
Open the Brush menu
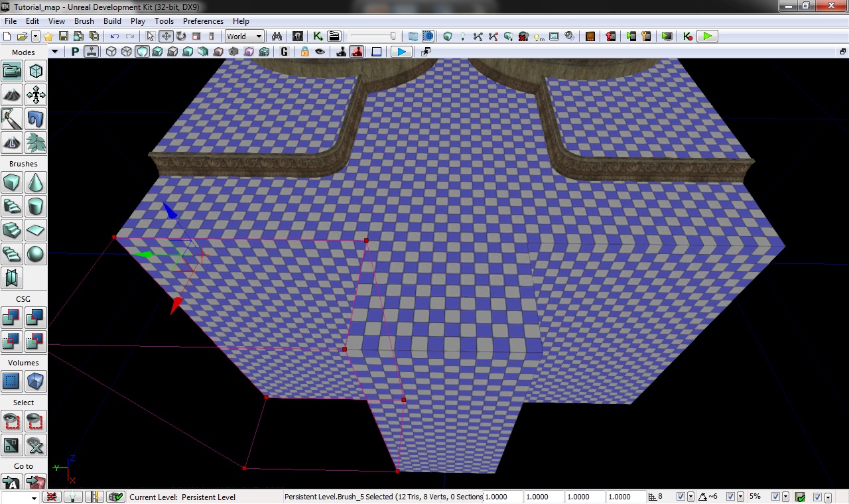click(84, 21)
